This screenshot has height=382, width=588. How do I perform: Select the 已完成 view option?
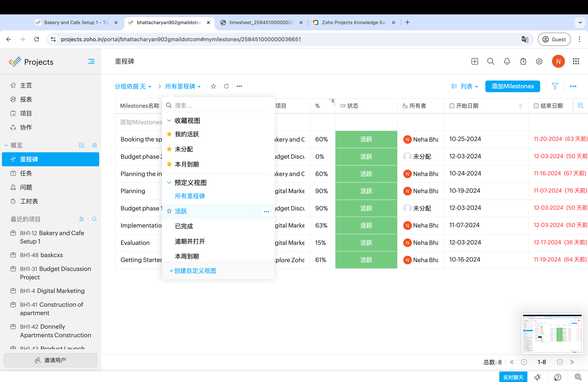(184, 226)
